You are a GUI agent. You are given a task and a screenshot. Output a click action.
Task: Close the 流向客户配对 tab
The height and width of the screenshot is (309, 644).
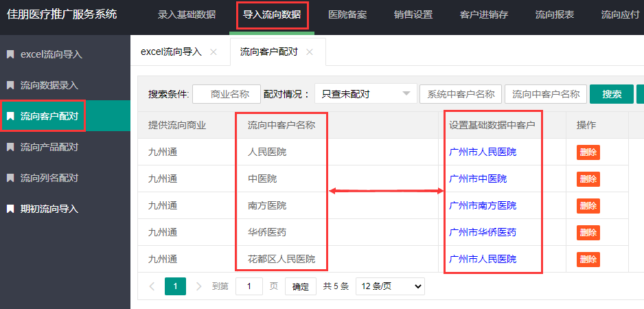pos(310,52)
